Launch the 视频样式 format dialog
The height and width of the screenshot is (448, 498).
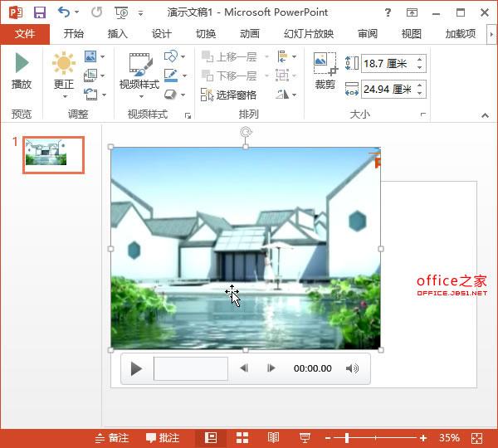click(x=188, y=115)
